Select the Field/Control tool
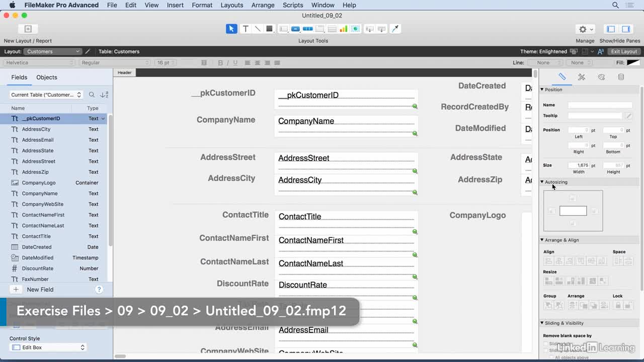644x362 pixels. [284, 29]
